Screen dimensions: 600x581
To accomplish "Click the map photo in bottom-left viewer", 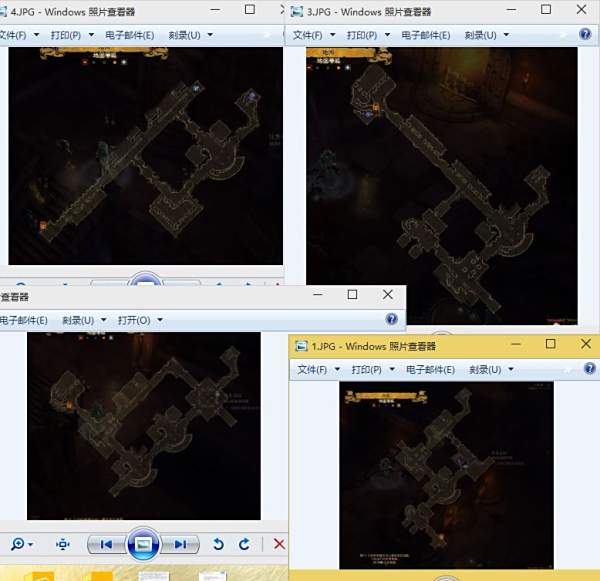I will point(143,426).
